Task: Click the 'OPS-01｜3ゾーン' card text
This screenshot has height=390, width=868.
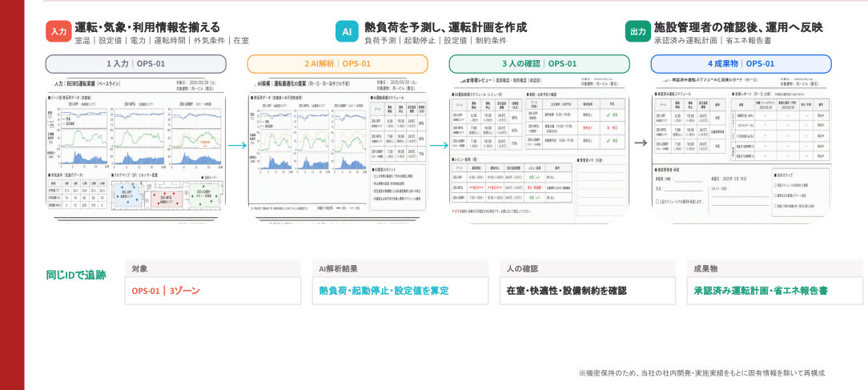Action: pos(166,291)
